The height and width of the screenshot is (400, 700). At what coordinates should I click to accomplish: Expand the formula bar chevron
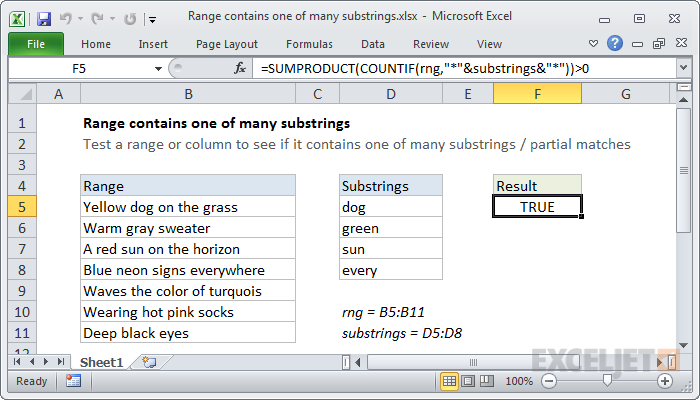[x=683, y=68]
